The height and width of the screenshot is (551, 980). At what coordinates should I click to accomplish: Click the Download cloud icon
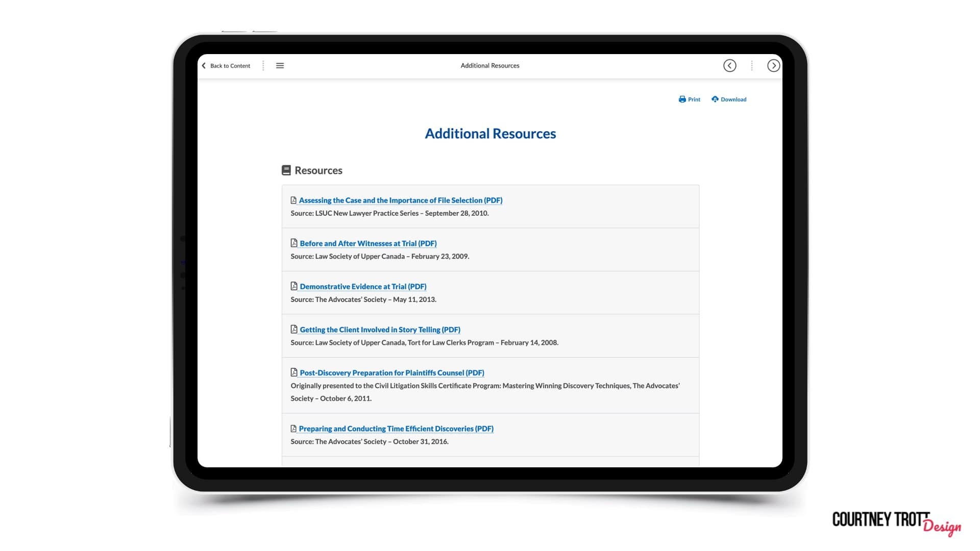click(x=715, y=99)
